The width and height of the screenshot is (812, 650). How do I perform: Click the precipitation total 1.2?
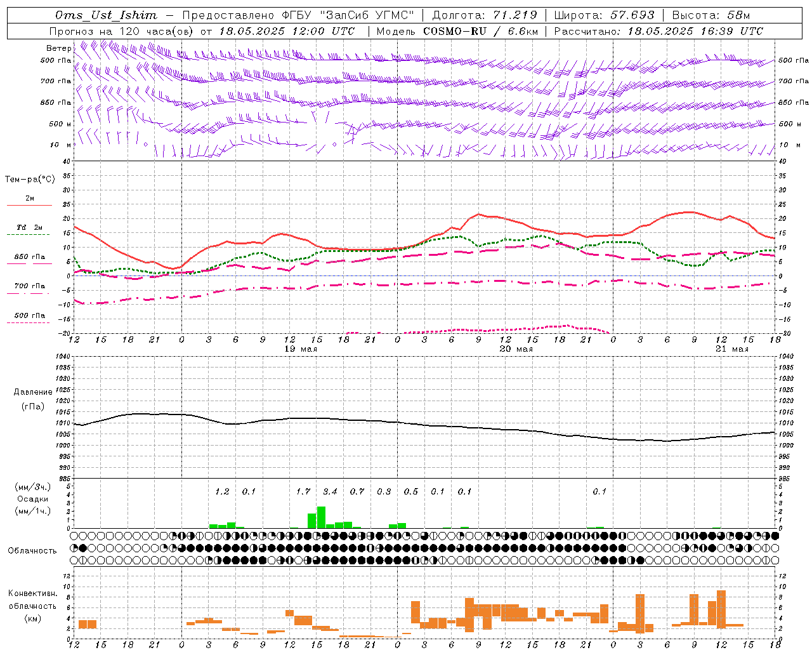coord(222,491)
